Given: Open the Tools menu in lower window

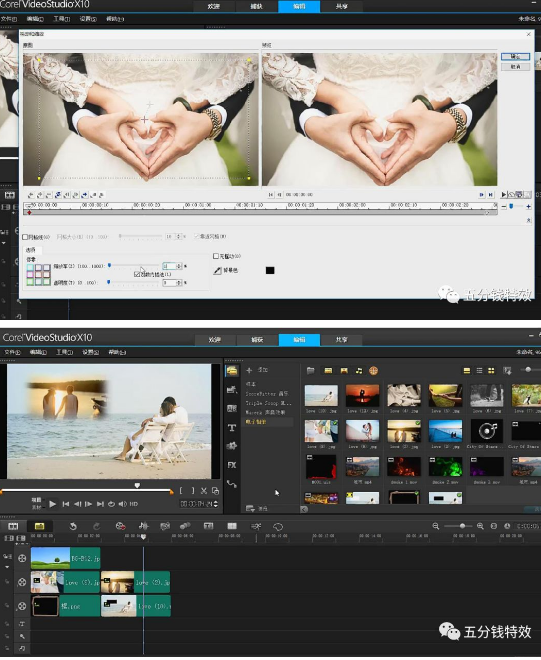Looking at the screenshot, I should (64, 352).
